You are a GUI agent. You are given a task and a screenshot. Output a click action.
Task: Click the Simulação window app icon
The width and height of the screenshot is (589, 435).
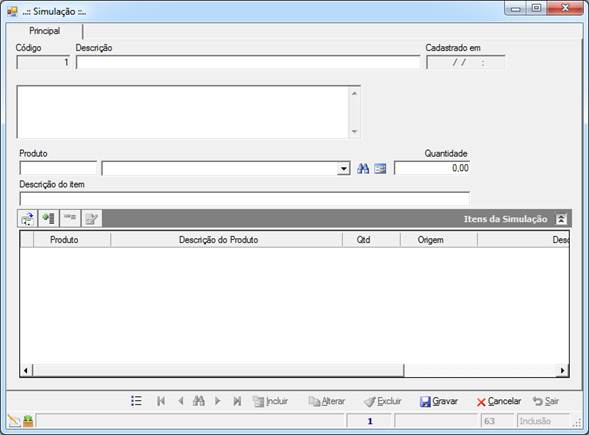coord(12,11)
